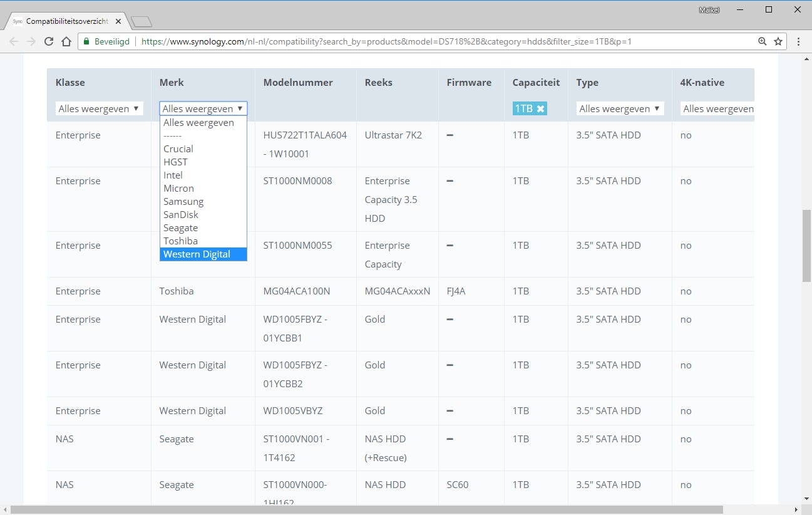Open the Klasse filter dropdown
The height and width of the screenshot is (515, 812).
tap(99, 108)
